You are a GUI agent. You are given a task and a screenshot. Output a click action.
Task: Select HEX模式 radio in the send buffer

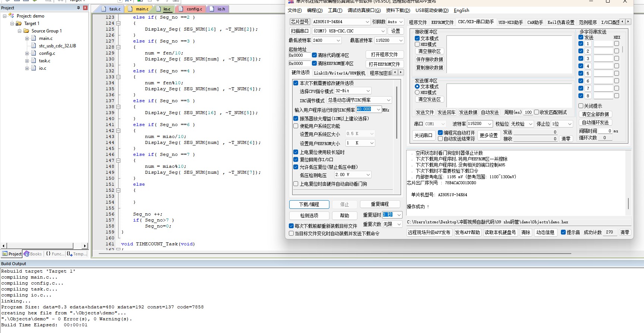point(417,92)
